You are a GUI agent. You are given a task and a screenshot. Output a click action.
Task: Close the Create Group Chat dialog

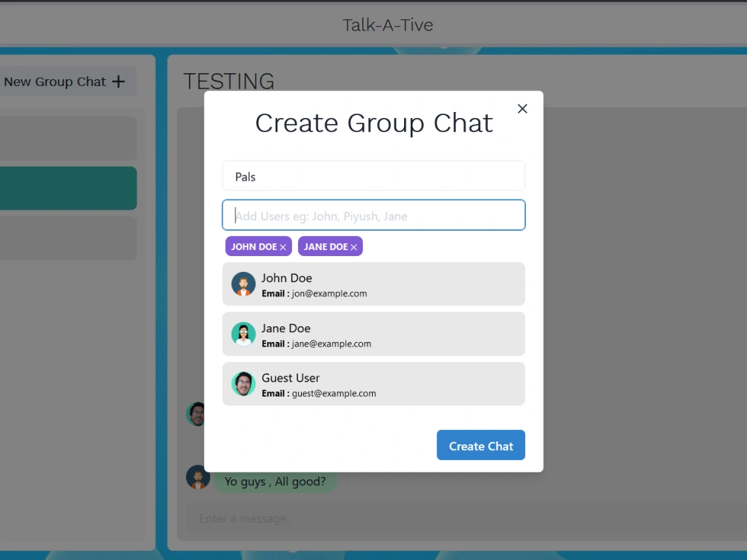coord(522,108)
